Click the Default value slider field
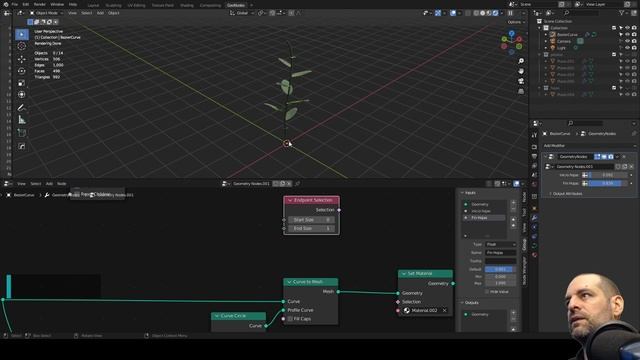Viewport: 640px width, 360px height. tap(500, 269)
